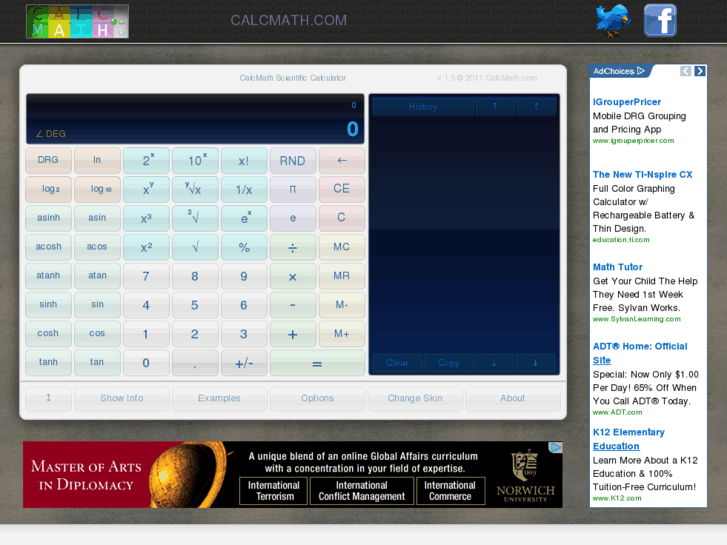Click the backspace arrow key
This screenshot has height=545, width=727.
tap(342, 160)
